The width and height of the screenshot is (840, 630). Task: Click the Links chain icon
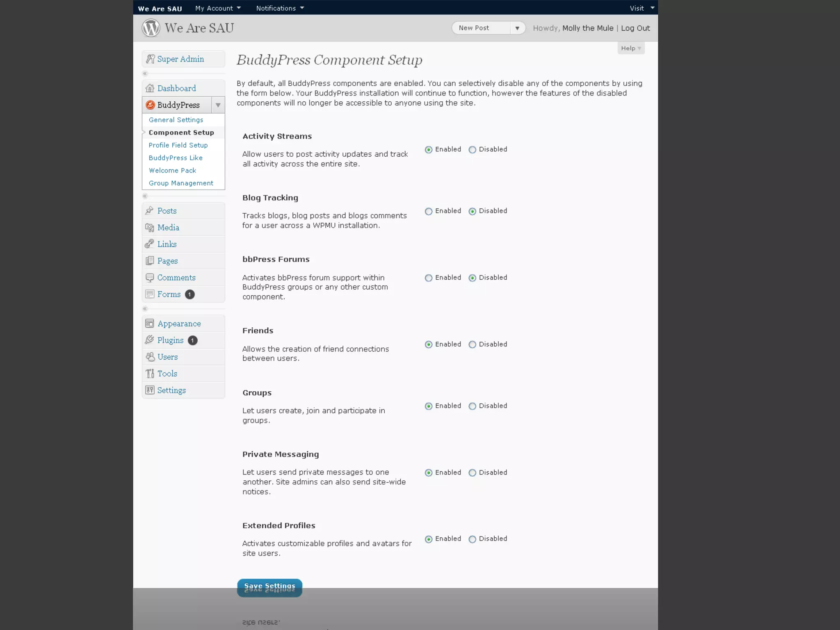(x=150, y=244)
